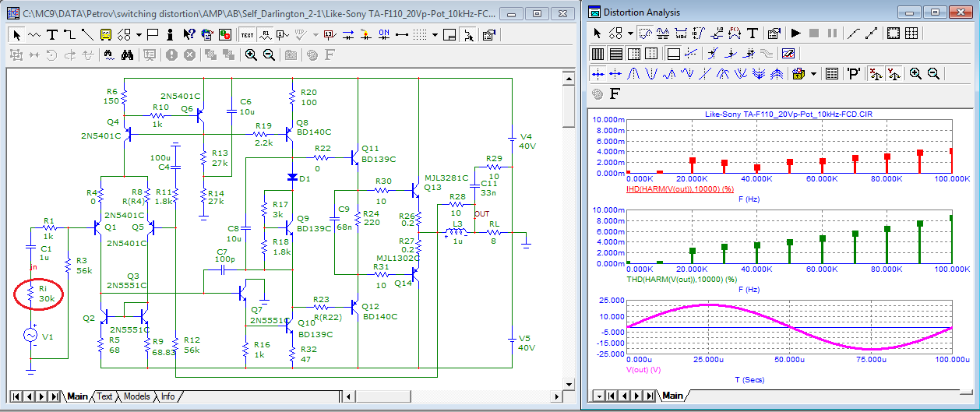Open the graphics shapes dropdown arrow

click(x=139, y=34)
